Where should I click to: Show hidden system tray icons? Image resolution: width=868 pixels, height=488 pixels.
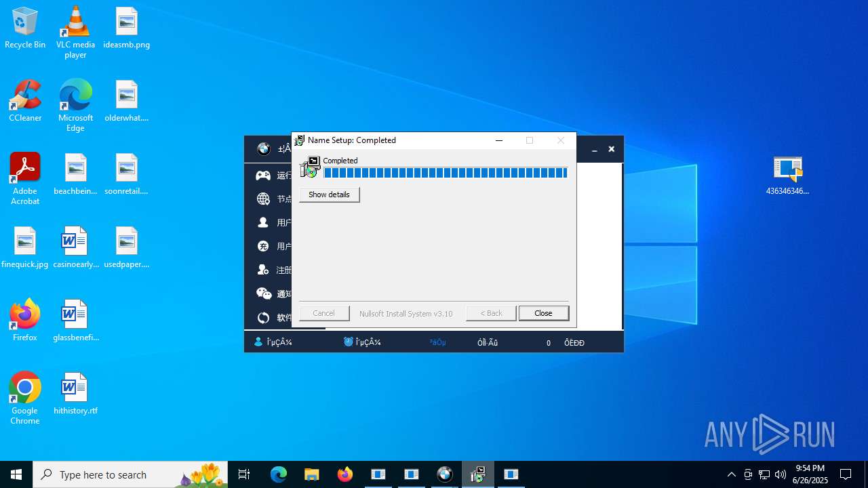pyautogui.click(x=731, y=474)
